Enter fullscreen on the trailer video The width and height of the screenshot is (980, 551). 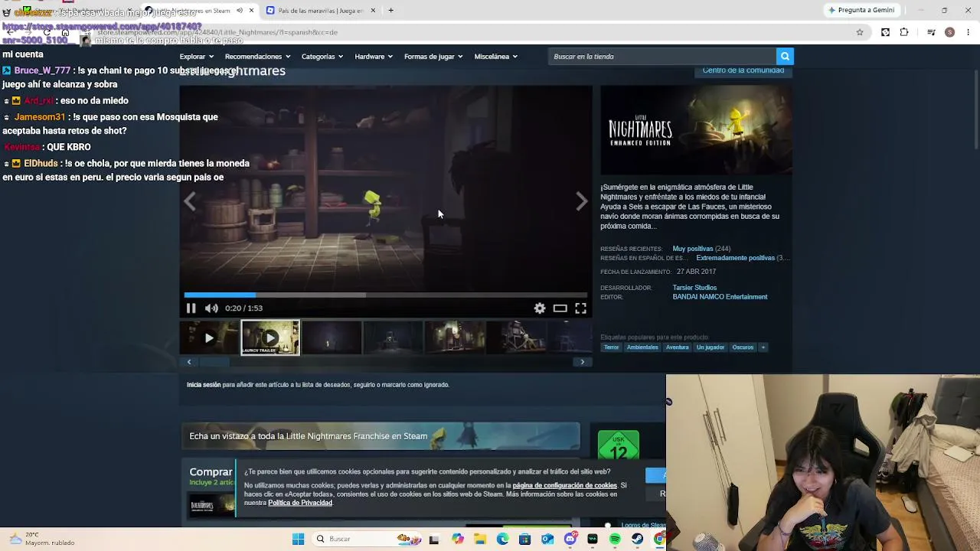point(581,308)
